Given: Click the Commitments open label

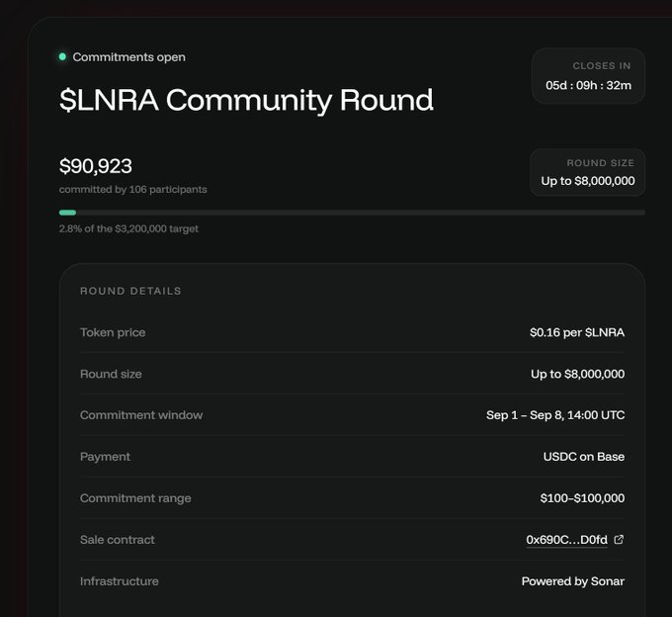Looking at the screenshot, I should click(x=129, y=57).
